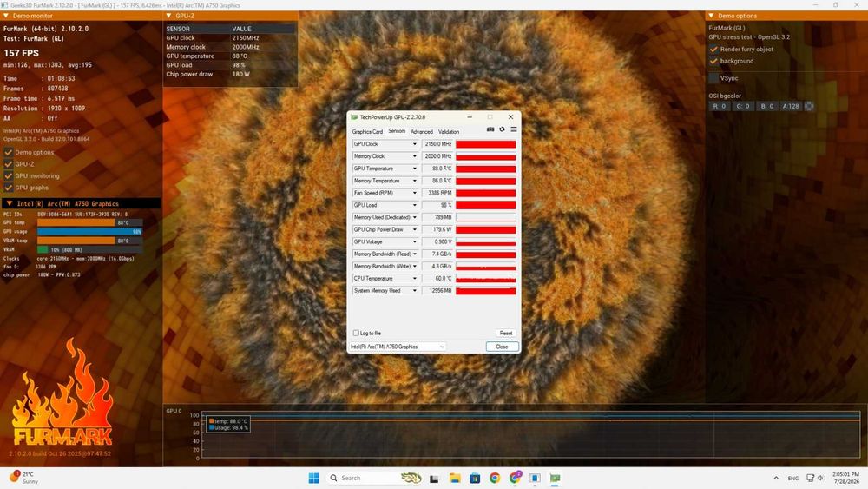Open the CPU Temperature sensor dropdown
868x489 pixels.
tap(414, 278)
